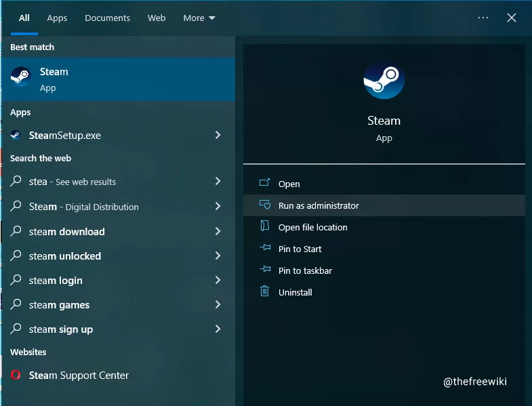Click the large Steam logo in preview pane

384,80
